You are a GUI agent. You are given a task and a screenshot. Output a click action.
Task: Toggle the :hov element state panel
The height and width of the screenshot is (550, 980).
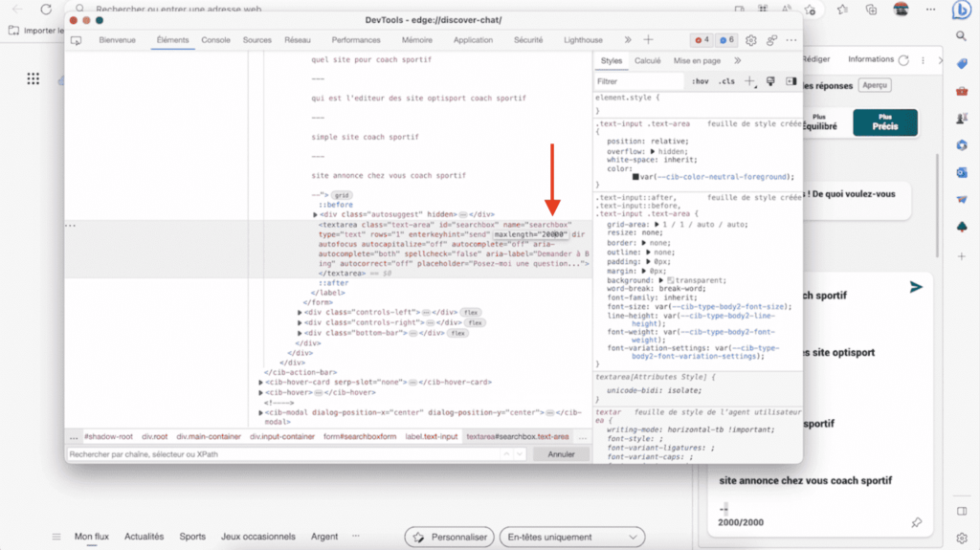(701, 81)
